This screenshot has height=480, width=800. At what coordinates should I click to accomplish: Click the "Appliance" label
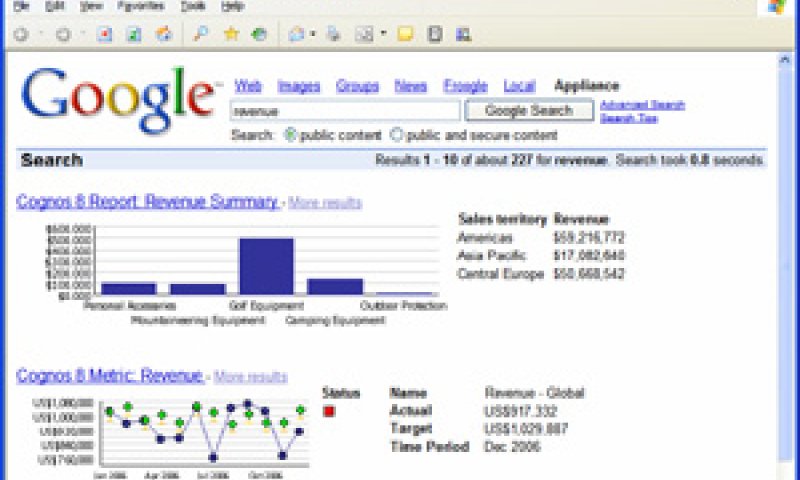point(587,85)
